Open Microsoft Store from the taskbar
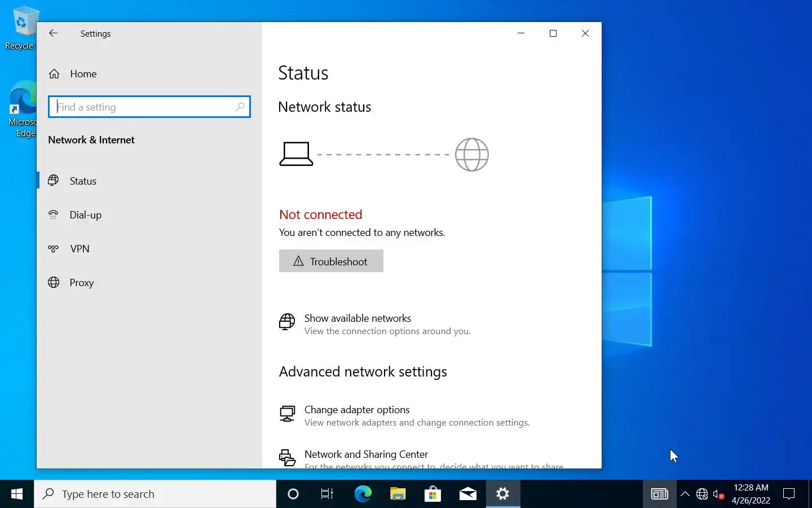Screen dimensions: 812x508 pyautogui.click(x=433, y=494)
